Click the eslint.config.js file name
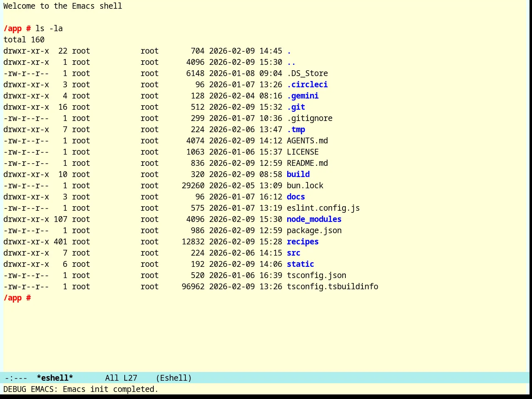Image resolution: width=532 pixels, height=399 pixels. point(323,208)
